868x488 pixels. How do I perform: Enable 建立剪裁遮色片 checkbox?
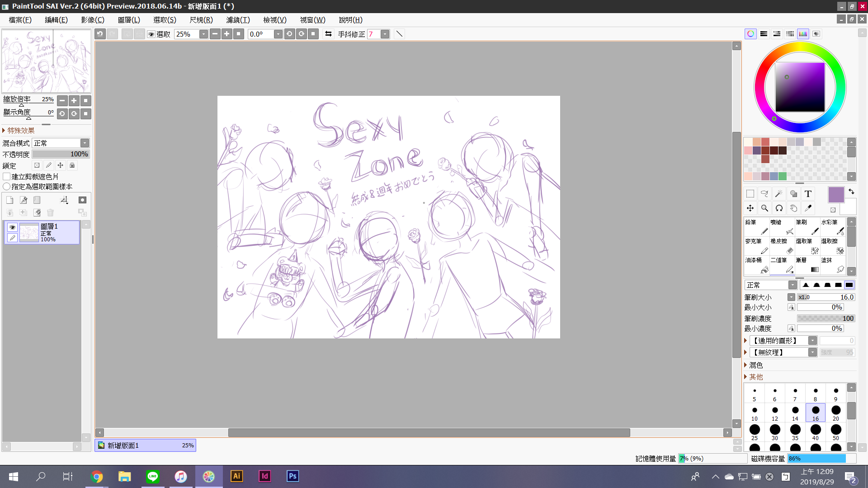pyautogui.click(x=7, y=177)
